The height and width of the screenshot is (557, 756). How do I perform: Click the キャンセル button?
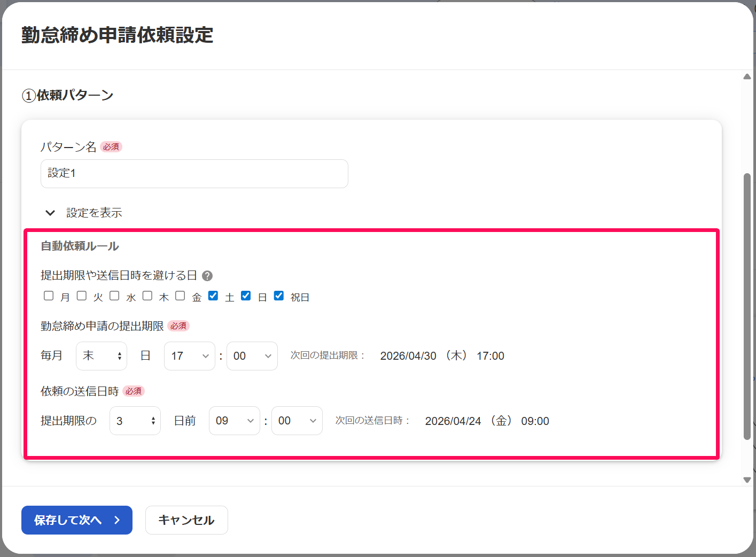pyautogui.click(x=186, y=520)
